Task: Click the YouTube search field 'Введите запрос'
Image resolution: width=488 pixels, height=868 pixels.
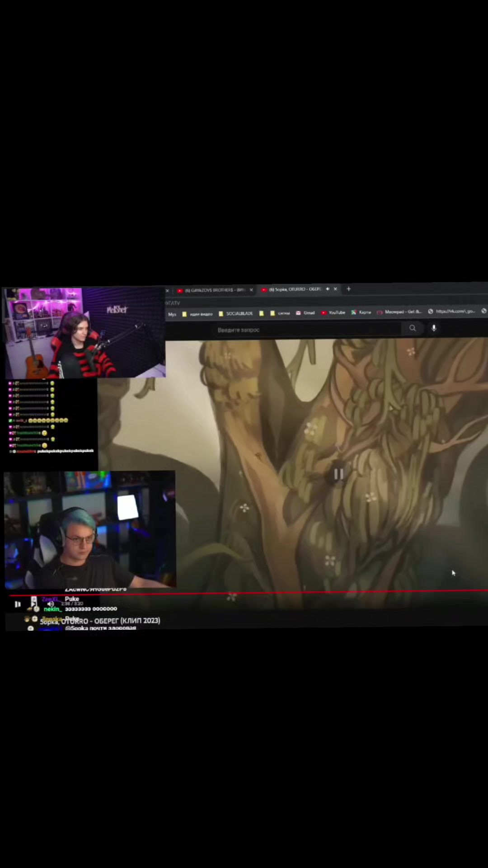Action: point(307,330)
